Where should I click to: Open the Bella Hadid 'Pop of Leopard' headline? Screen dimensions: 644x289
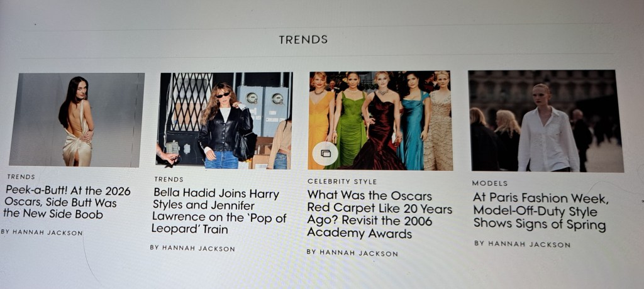point(218,211)
